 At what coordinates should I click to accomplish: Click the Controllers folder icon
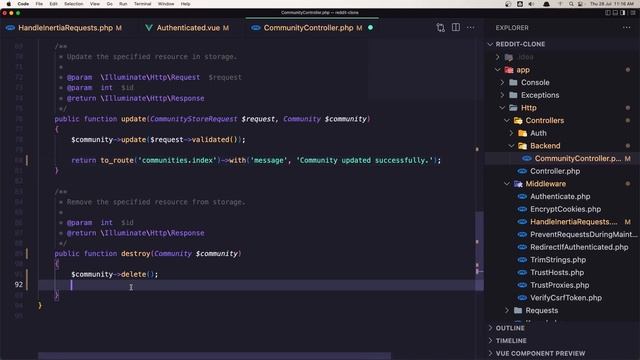[518, 120]
